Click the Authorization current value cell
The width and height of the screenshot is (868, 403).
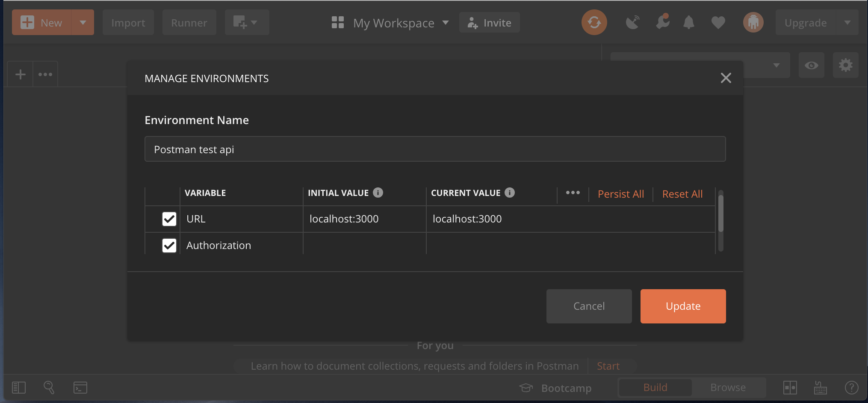click(x=571, y=244)
